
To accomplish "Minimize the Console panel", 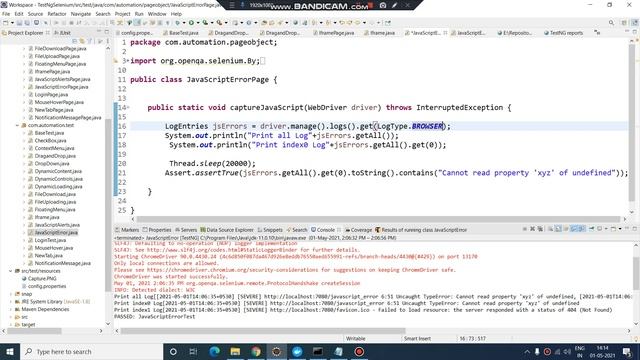I will (627, 229).
